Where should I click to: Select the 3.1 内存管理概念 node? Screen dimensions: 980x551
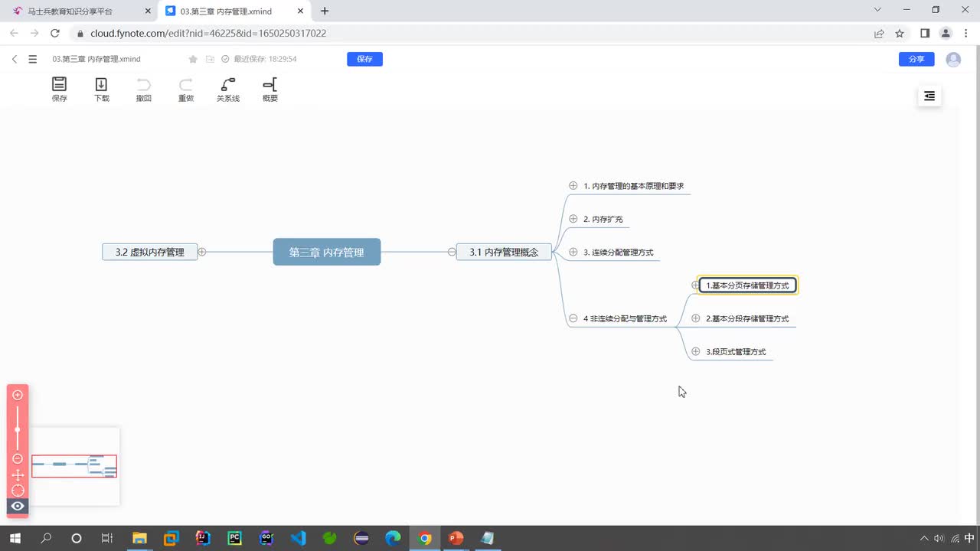coord(504,252)
